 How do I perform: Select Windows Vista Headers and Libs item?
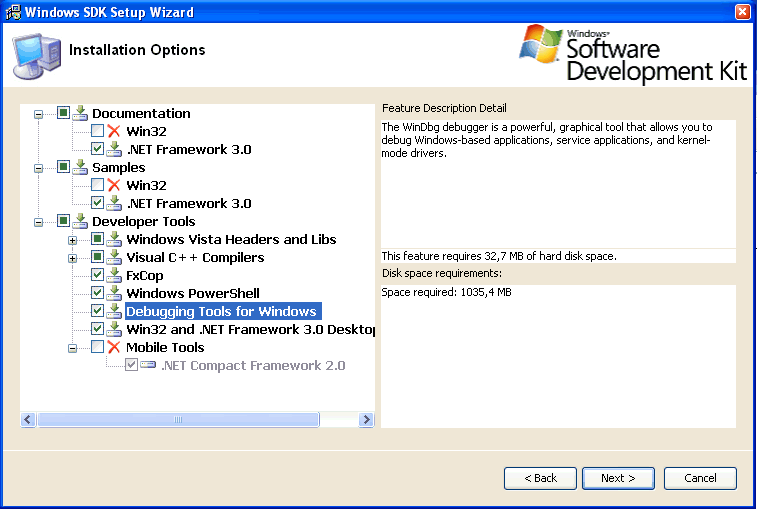coord(231,240)
